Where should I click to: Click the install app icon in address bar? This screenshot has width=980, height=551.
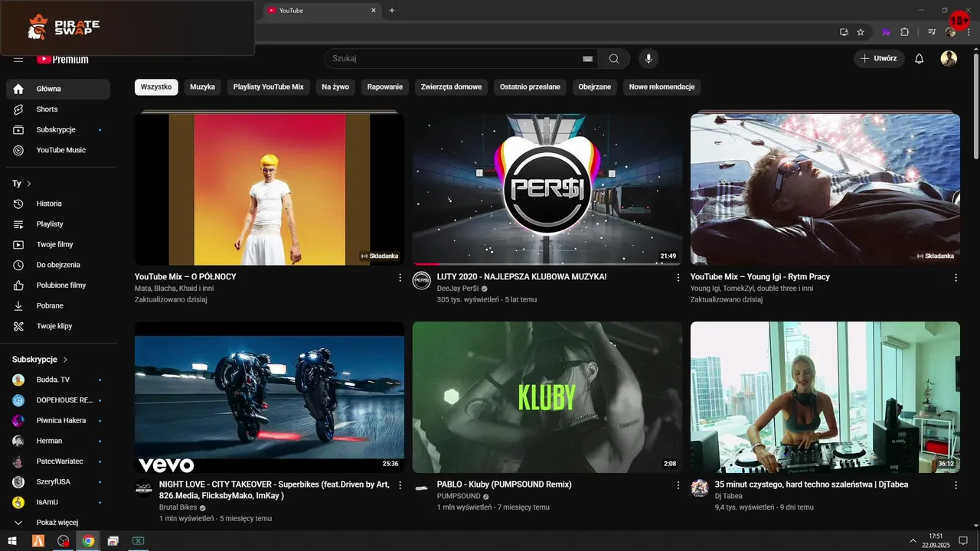click(844, 32)
